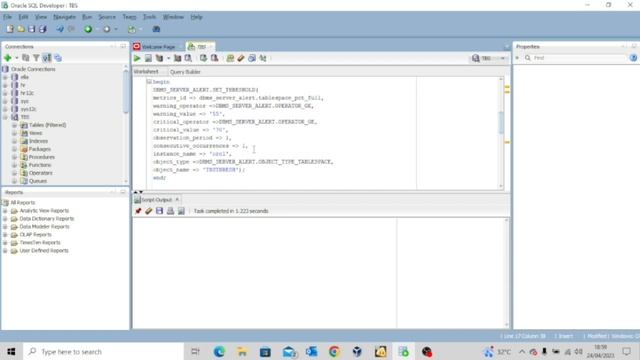
Task: Click the taskbar search box
Action: pyautogui.click(x=104, y=351)
